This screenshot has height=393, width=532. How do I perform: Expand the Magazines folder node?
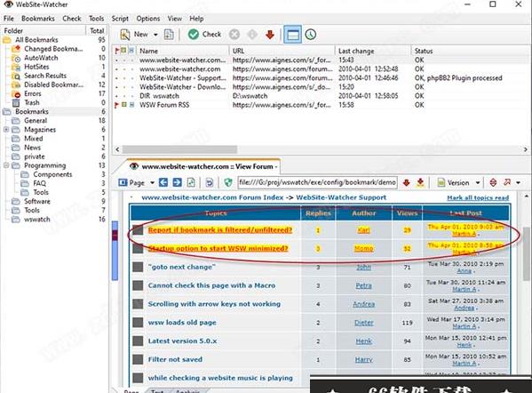pyautogui.click(x=6, y=130)
